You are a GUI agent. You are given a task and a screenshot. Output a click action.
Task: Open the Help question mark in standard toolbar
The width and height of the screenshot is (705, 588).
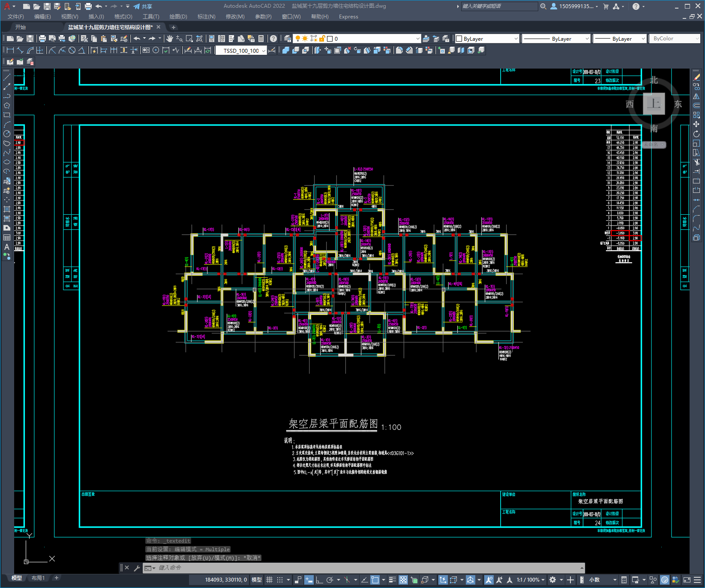pyautogui.click(x=273, y=39)
